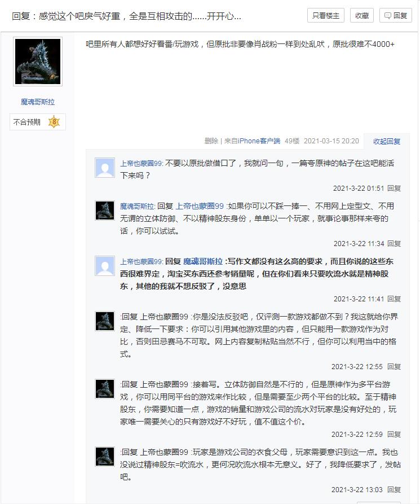The width and height of the screenshot is (420, 504).
Task: Open 魔魂哥斯拉 username link under avatar
Action: click(x=38, y=102)
